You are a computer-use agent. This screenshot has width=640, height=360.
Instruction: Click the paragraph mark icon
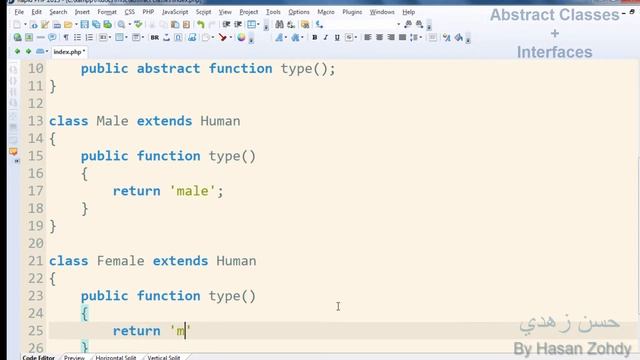click(66, 38)
